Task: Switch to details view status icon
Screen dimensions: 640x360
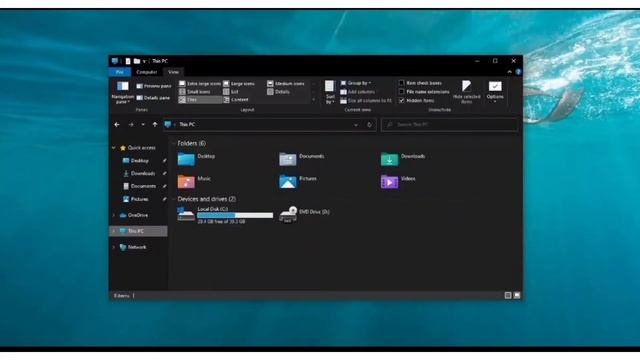Action: point(508,295)
